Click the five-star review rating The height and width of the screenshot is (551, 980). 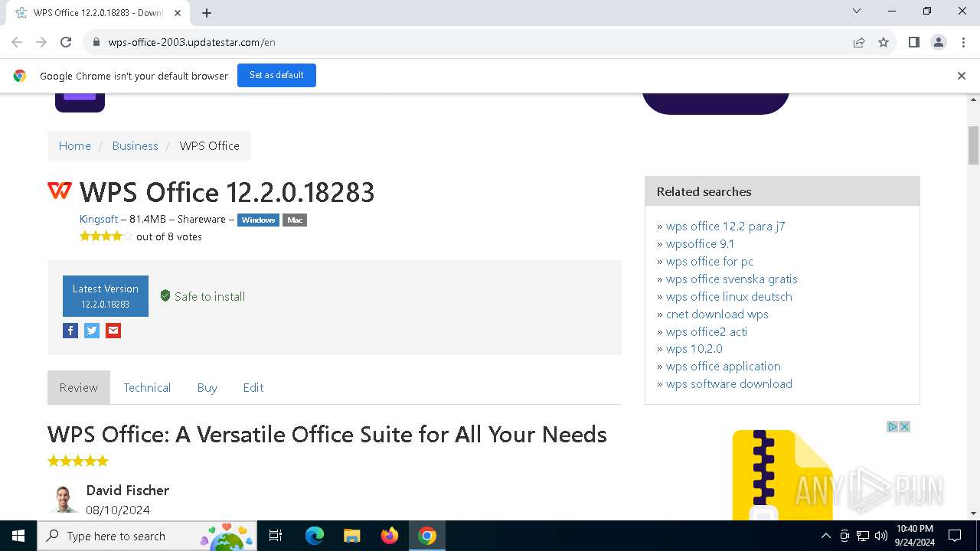(x=78, y=461)
